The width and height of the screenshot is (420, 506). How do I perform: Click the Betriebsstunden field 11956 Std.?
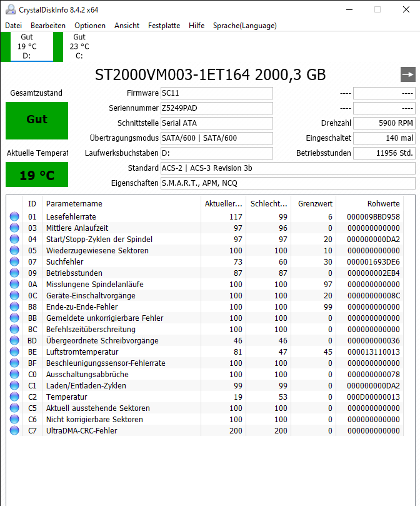384,153
